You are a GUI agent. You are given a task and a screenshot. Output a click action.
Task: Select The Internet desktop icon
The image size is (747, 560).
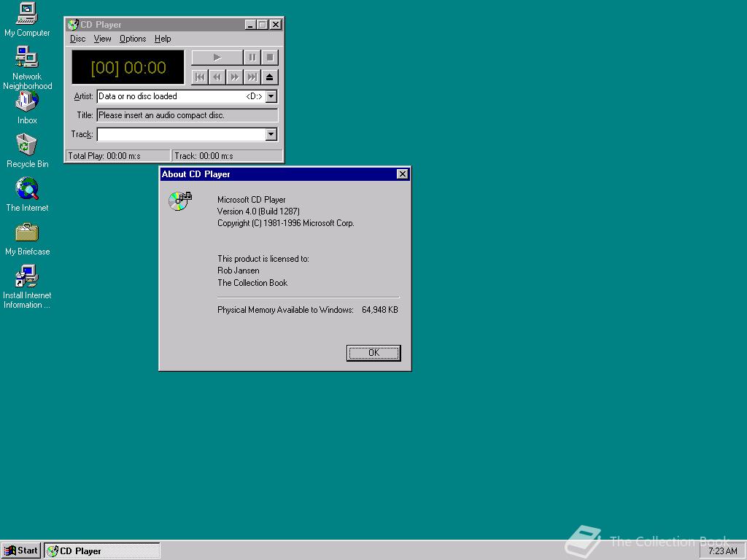[27, 195]
